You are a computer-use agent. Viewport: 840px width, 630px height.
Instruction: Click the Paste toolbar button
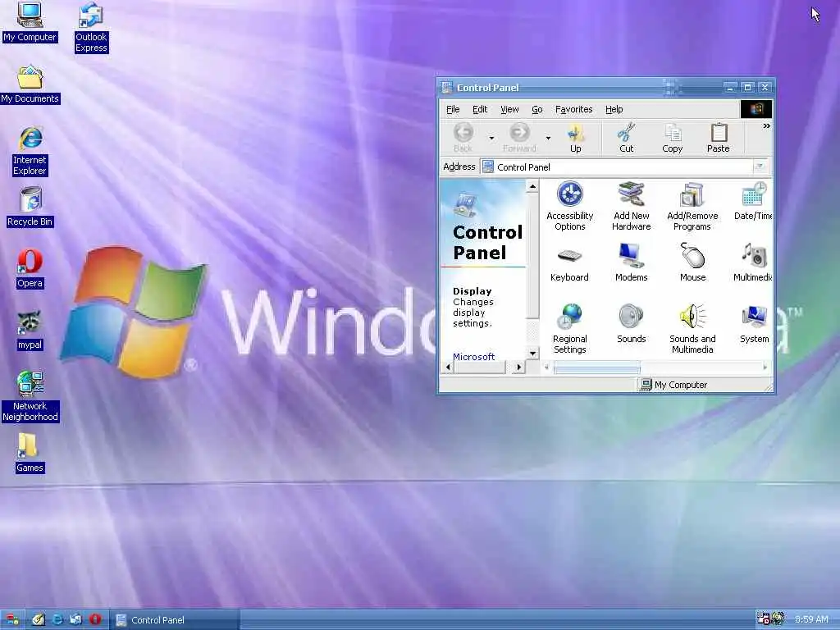[718, 138]
